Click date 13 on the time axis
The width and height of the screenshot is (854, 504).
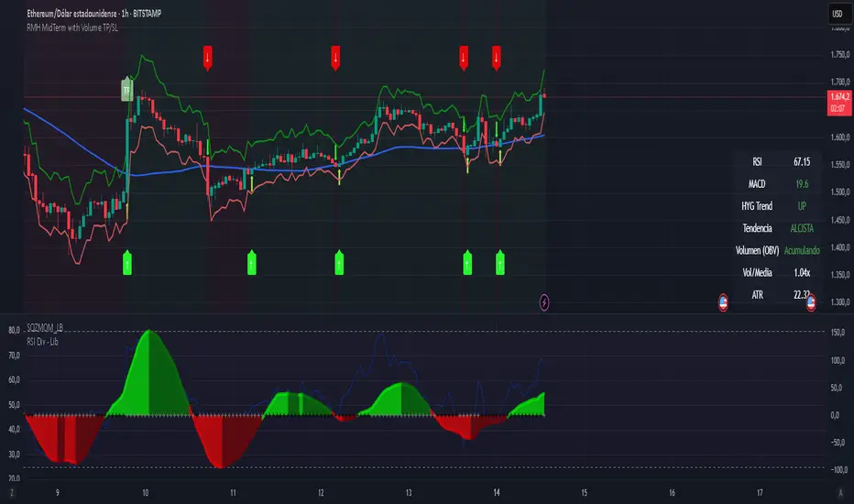[x=409, y=493]
